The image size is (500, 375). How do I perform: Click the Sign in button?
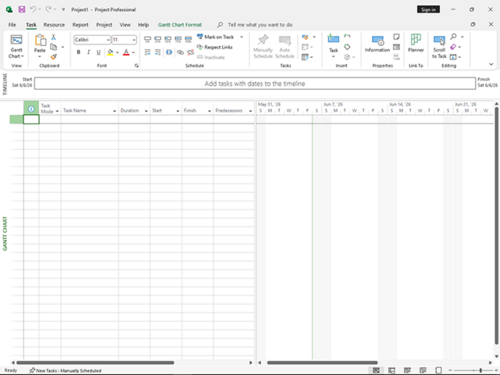[428, 9]
